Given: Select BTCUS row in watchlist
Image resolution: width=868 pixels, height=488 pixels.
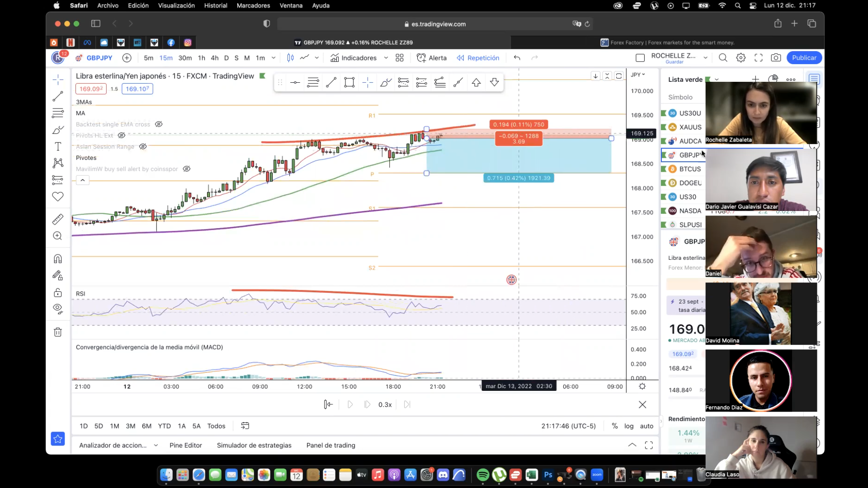Looking at the screenshot, I should pos(684,169).
